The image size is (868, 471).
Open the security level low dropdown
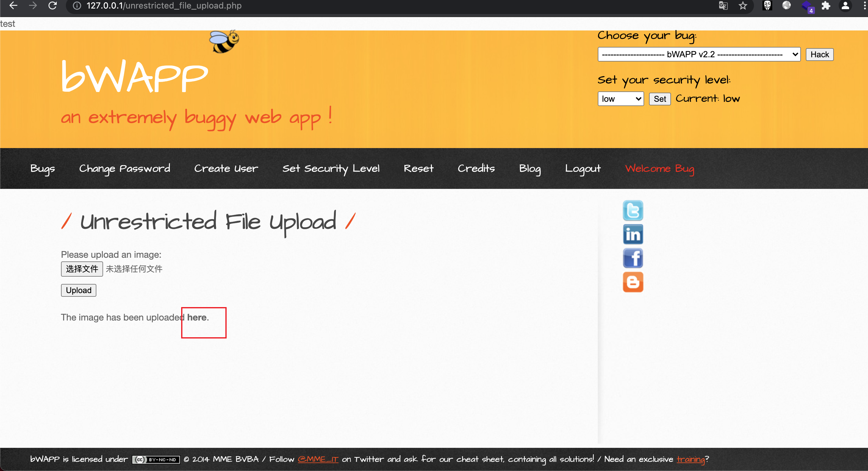coord(620,99)
